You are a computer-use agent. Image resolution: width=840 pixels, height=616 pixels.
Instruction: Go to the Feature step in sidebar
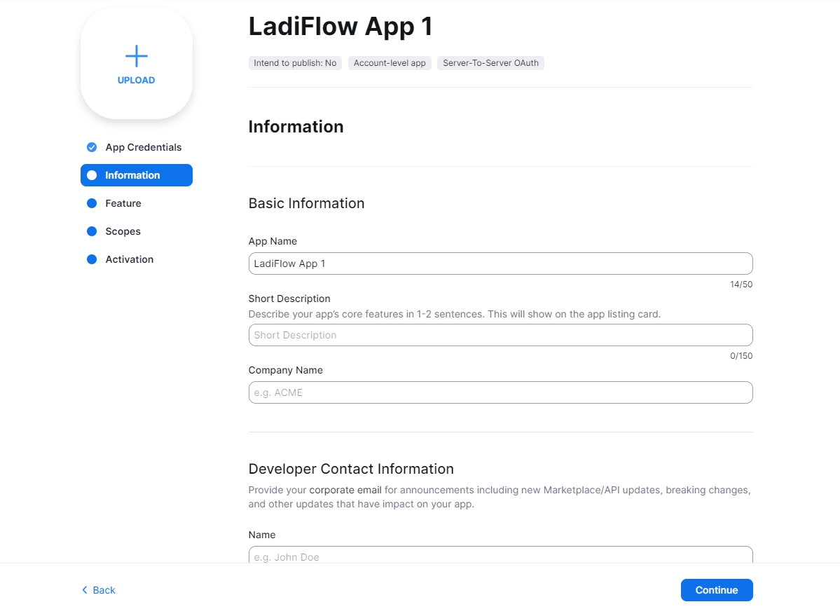point(123,203)
